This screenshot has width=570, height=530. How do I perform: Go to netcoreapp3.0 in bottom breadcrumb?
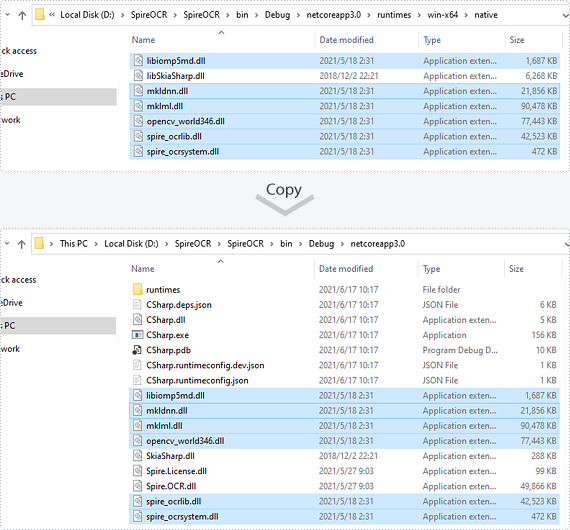pos(377,244)
